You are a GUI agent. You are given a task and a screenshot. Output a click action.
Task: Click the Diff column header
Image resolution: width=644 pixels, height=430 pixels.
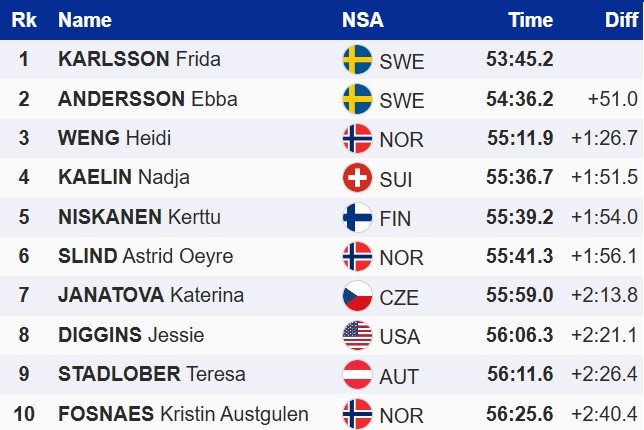[622, 20]
